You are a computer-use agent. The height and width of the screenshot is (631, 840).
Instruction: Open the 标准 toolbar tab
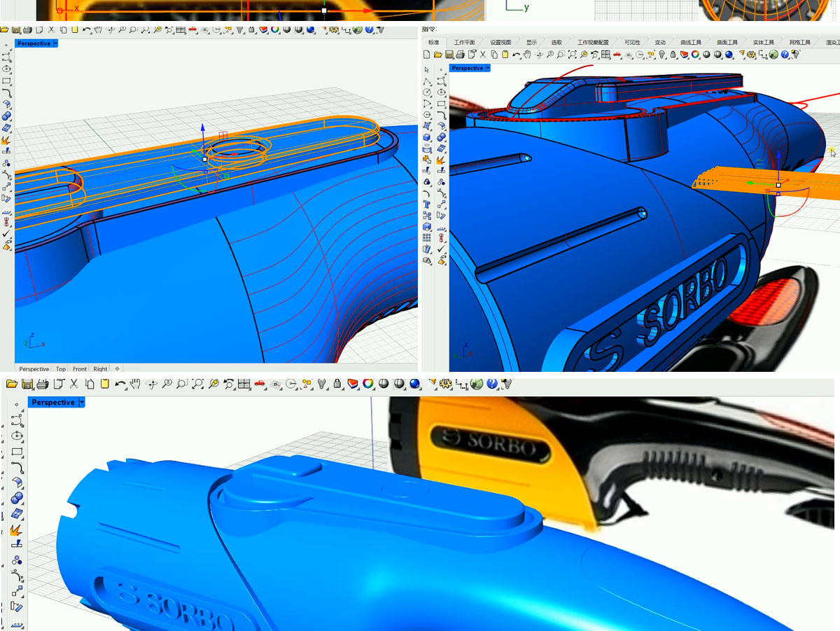tap(434, 42)
